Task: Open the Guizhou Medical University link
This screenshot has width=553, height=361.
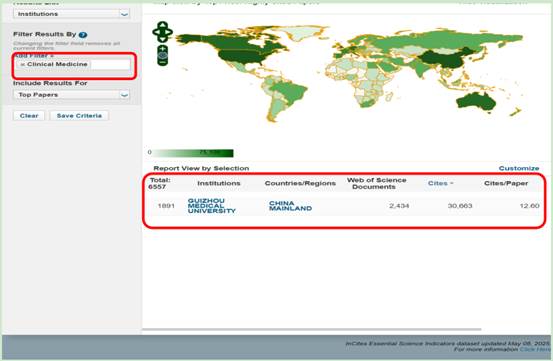Action: pos(212,206)
